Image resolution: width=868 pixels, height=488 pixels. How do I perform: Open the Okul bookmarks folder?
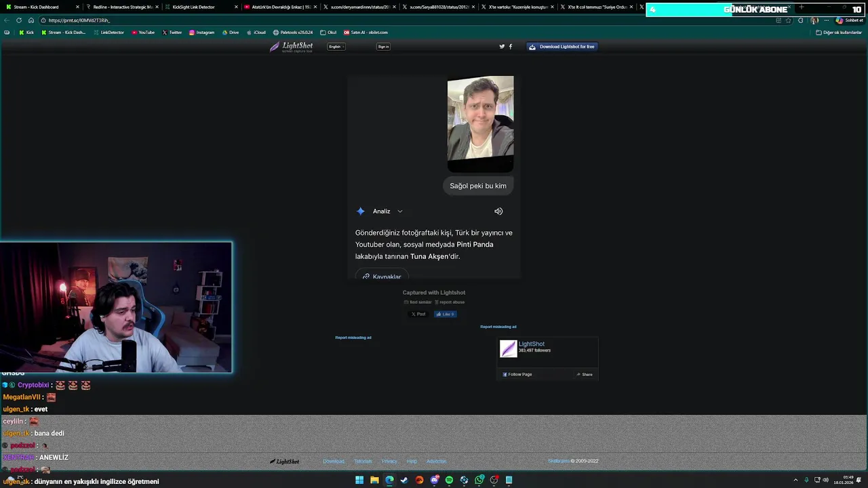(328, 33)
